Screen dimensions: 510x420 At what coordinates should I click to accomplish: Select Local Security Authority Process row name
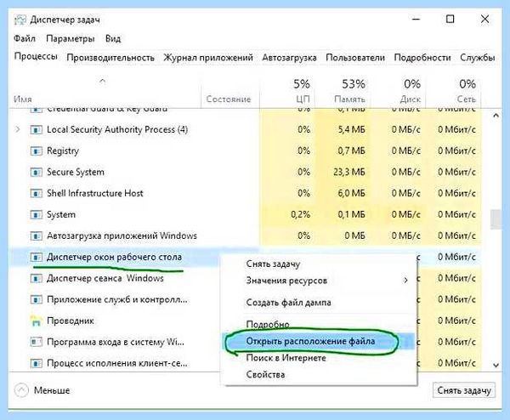[117, 130]
